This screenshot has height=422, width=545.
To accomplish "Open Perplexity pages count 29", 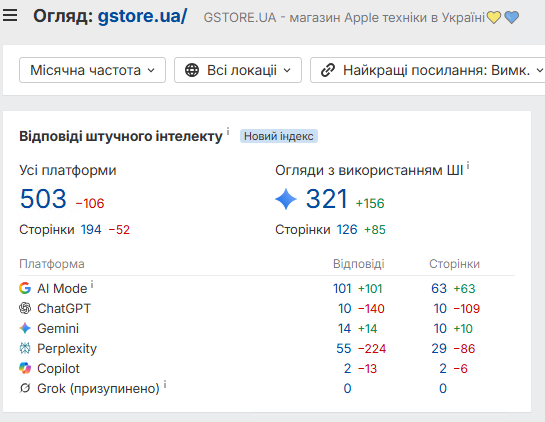I will tap(439, 349).
